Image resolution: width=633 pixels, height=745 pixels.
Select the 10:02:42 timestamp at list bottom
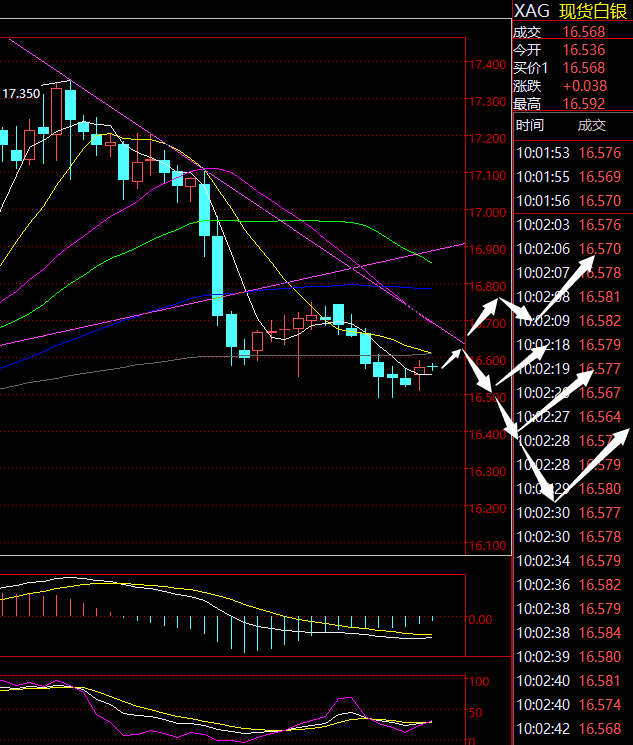543,729
